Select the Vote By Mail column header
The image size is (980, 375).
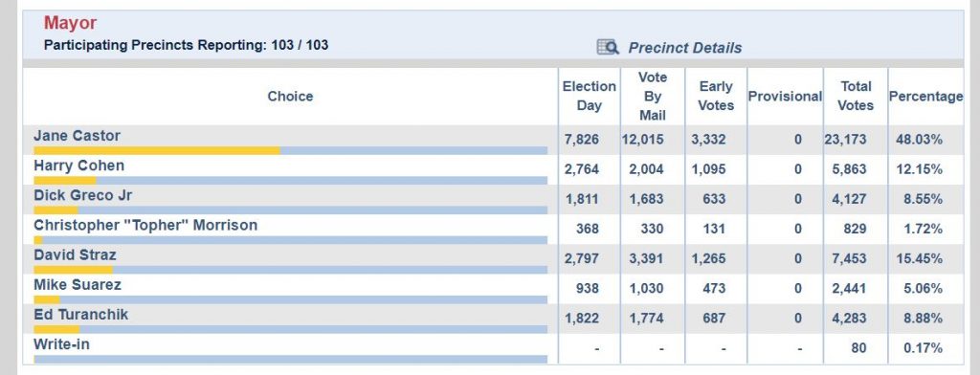click(x=653, y=97)
